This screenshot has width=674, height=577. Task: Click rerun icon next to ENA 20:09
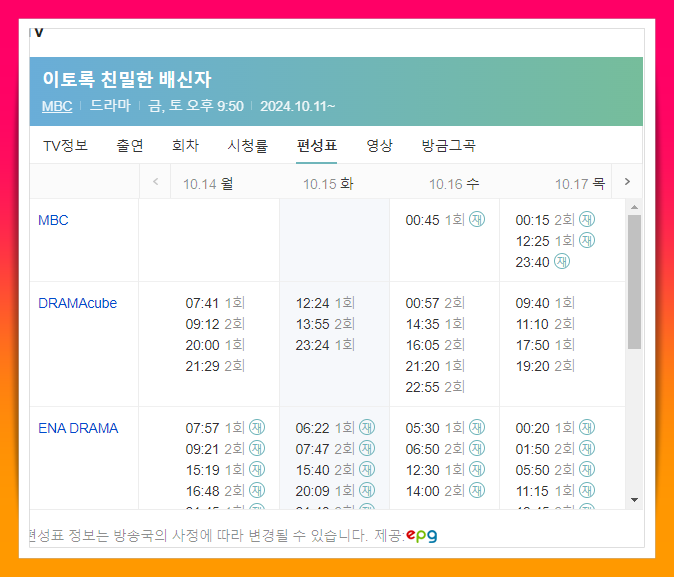click(x=367, y=490)
